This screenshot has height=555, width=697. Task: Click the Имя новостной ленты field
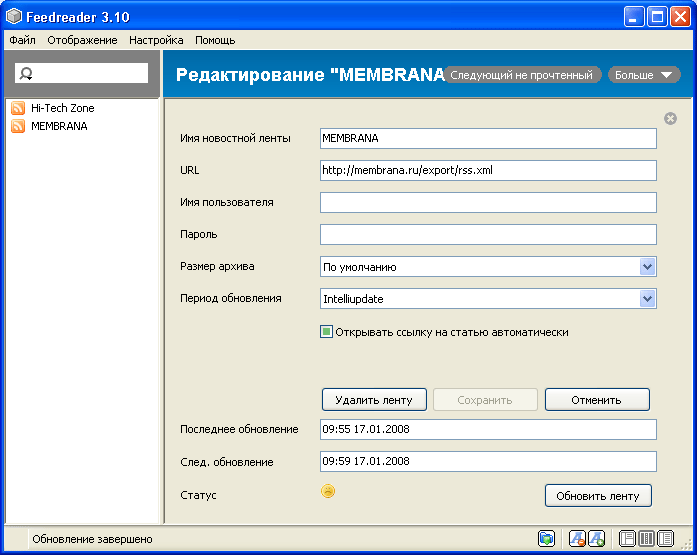[488, 139]
